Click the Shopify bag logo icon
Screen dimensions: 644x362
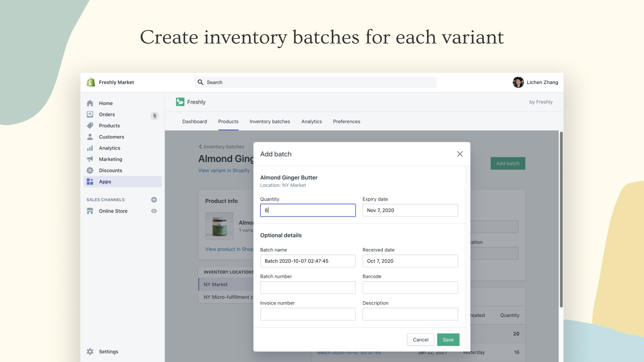pyautogui.click(x=91, y=82)
